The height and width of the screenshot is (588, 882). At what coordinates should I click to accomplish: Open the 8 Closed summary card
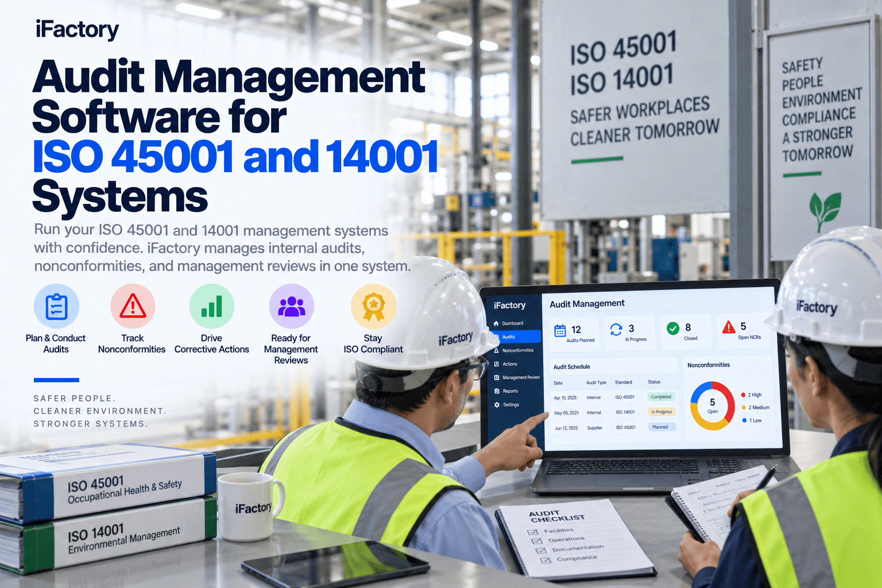(686, 331)
